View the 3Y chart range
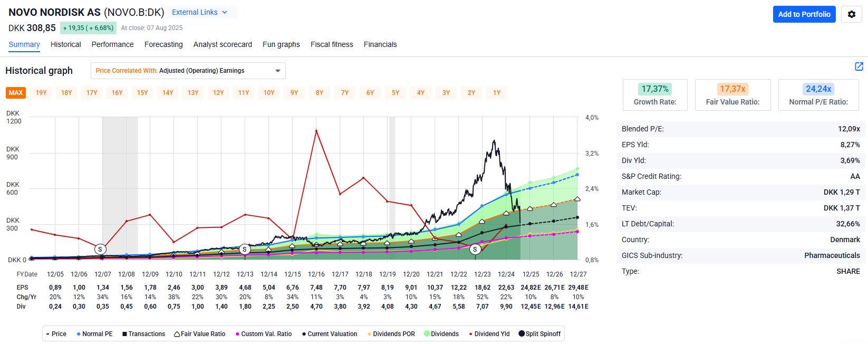 point(446,93)
